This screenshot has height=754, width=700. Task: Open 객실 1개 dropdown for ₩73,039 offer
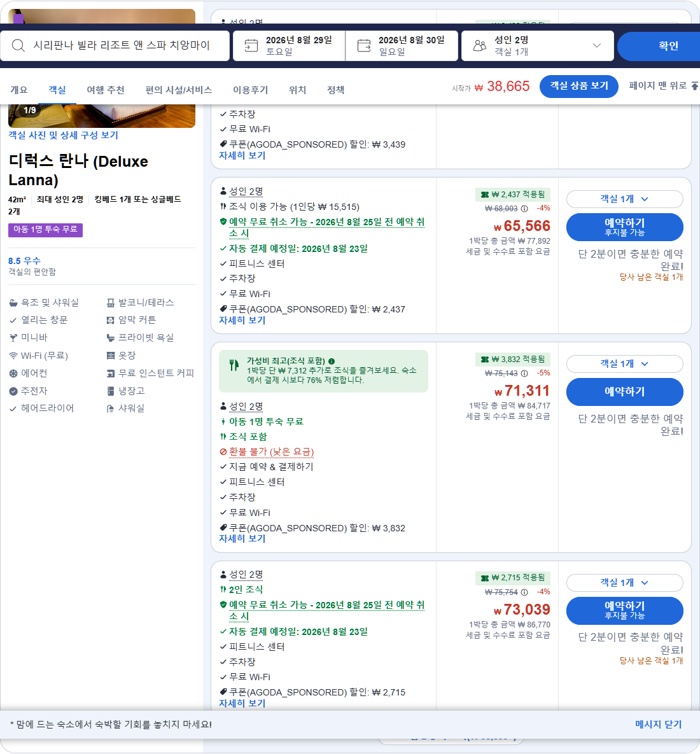click(x=624, y=583)
